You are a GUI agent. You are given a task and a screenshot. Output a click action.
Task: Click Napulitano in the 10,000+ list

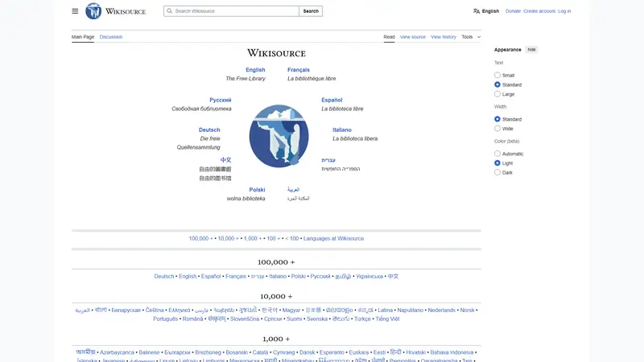pyautogui.click(x=411, y=311)
